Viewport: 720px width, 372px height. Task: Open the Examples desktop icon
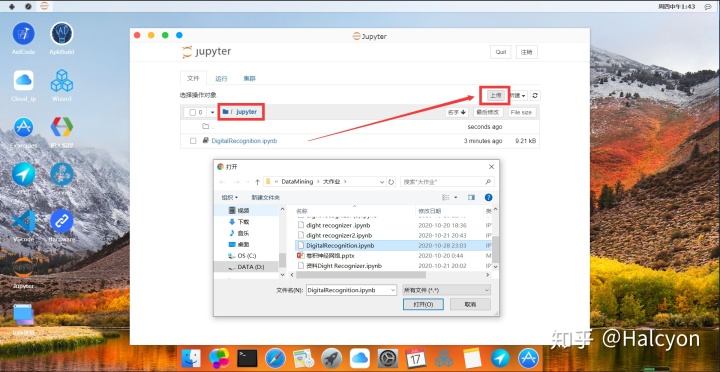(x=23, y=127)
